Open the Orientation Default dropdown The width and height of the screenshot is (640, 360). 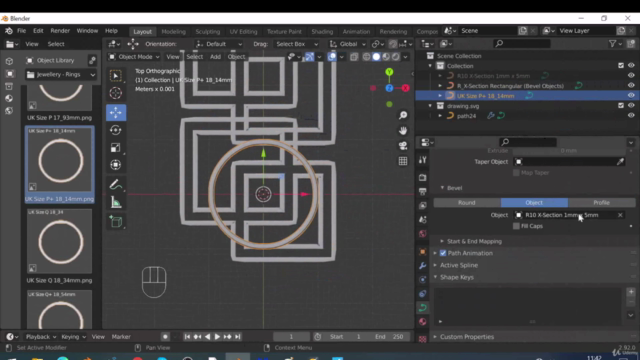pos(219,44)
